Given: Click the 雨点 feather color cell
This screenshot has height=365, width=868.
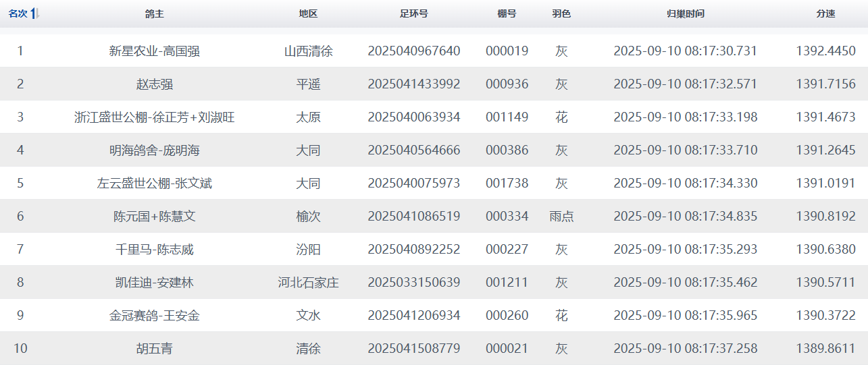Looking at the screenshot, I should pyautogui.click(x=561, y=217).
